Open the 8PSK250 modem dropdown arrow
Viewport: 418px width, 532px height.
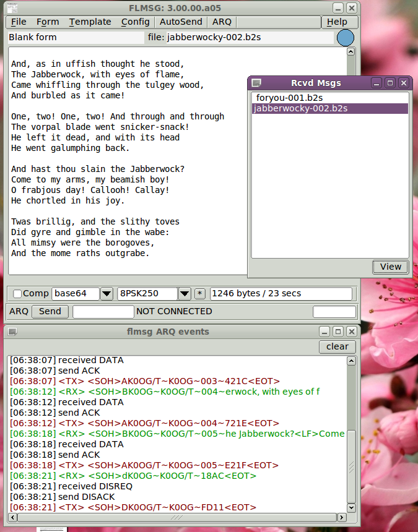pos(185,294)
